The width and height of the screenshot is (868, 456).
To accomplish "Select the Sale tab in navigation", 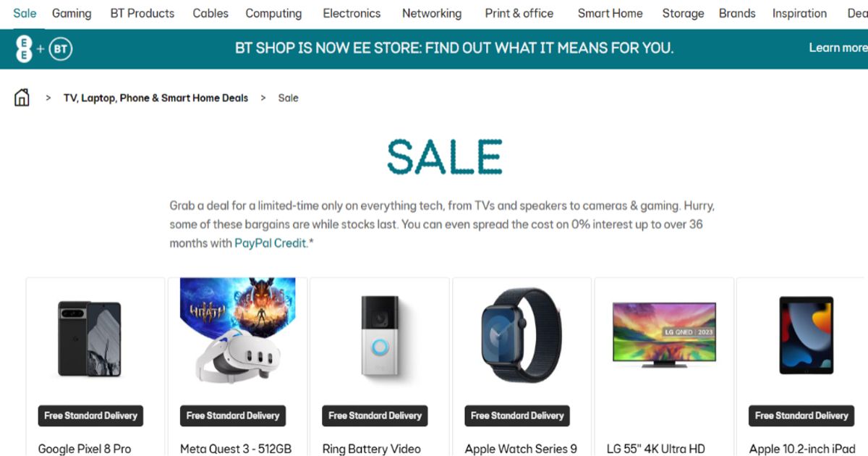I will tap(25, 13).
